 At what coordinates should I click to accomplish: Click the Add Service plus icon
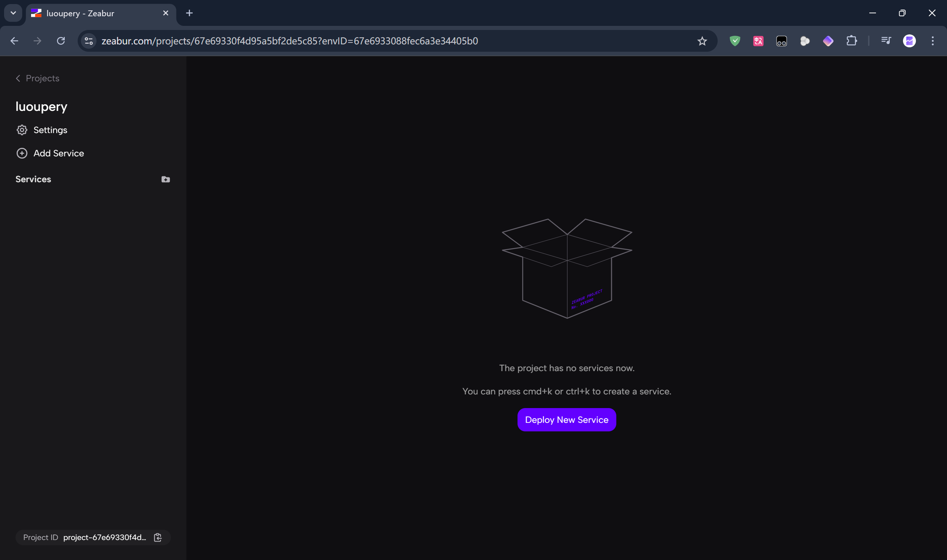[22, 153]
